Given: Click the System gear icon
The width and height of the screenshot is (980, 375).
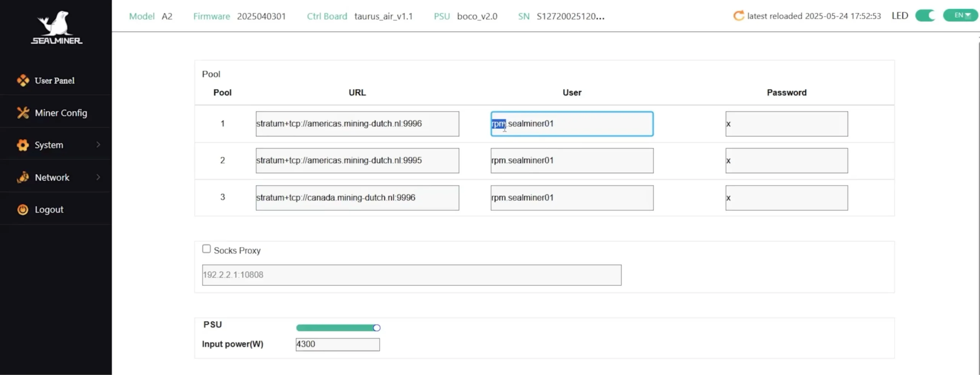Looking at the screenshot, I should [22, 145].
